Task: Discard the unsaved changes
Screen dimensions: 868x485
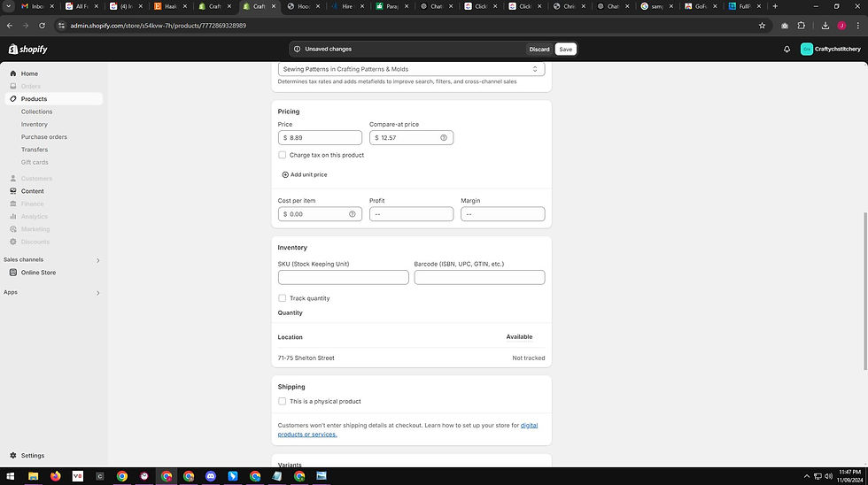Action: (539, 50)
